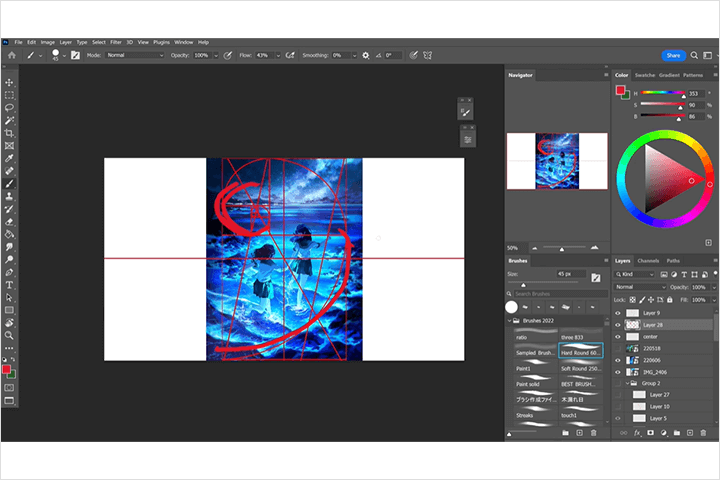Select the Zoom tool in the toolbar

tap(9, 335)
